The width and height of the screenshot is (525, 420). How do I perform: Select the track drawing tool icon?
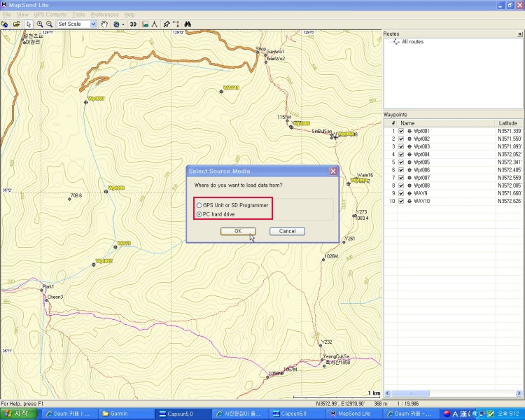click(155, 24)
